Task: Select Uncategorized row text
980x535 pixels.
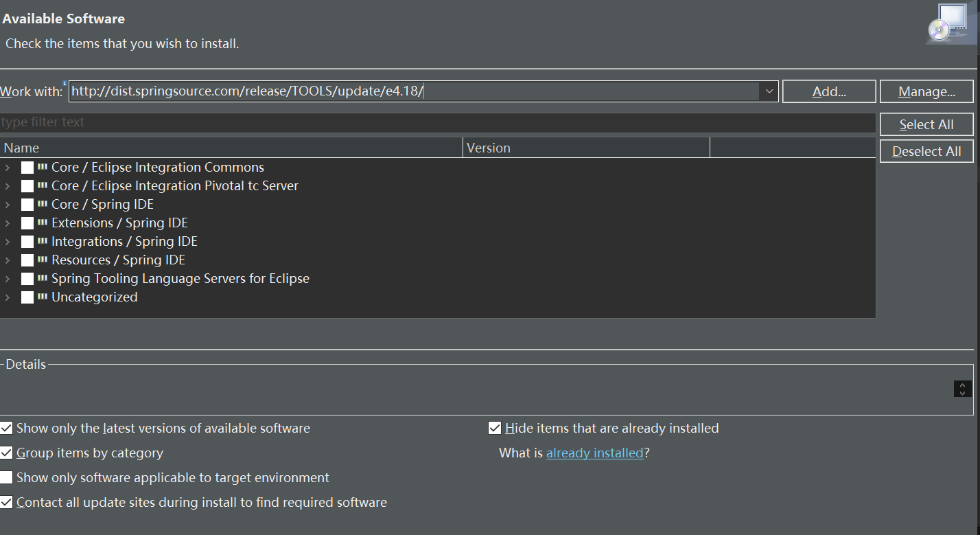Action: [95, 297]
